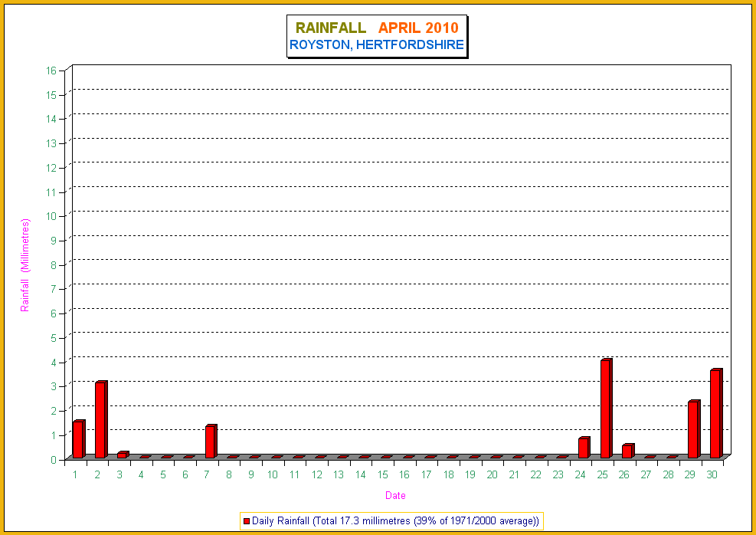The image size is (756, 535).
Task: Click the x-axis label 'Date'
Action: [395, 495]
